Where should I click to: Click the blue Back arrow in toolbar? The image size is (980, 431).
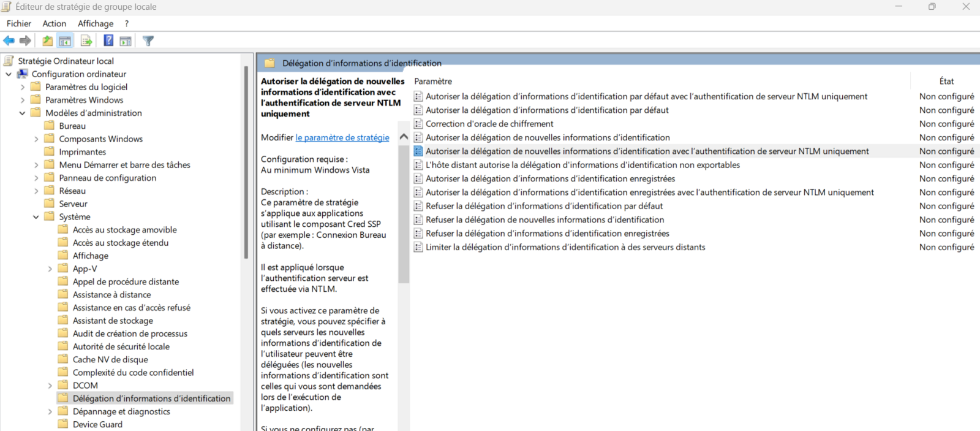click(x=9, y=41)
